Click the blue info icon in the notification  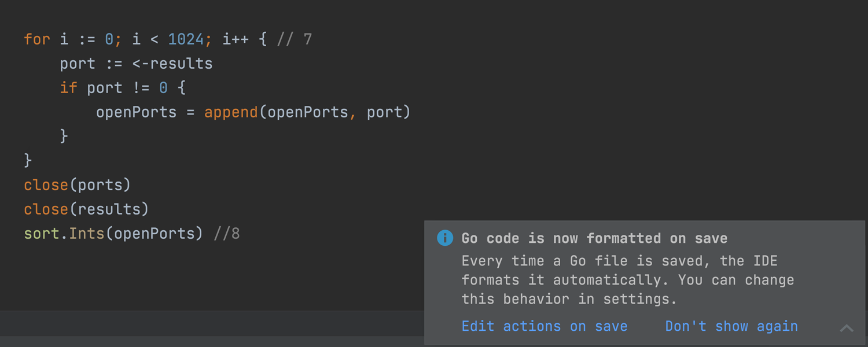445,238
